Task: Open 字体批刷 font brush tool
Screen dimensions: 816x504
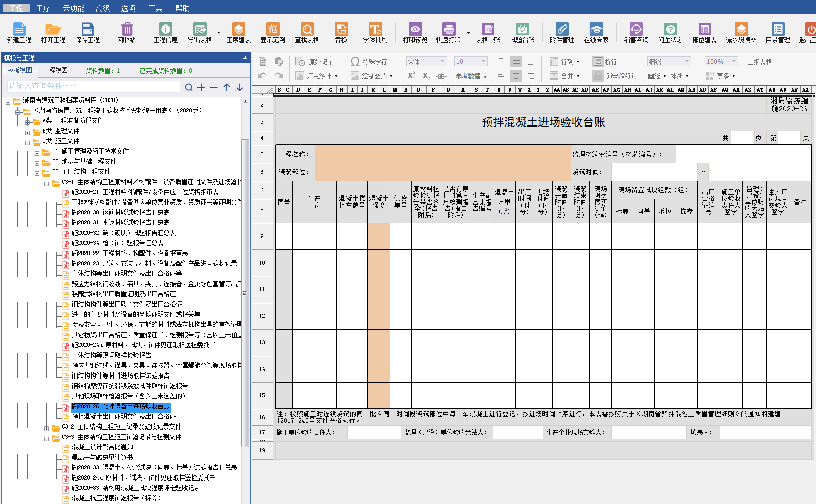Action: coord(375,33)
